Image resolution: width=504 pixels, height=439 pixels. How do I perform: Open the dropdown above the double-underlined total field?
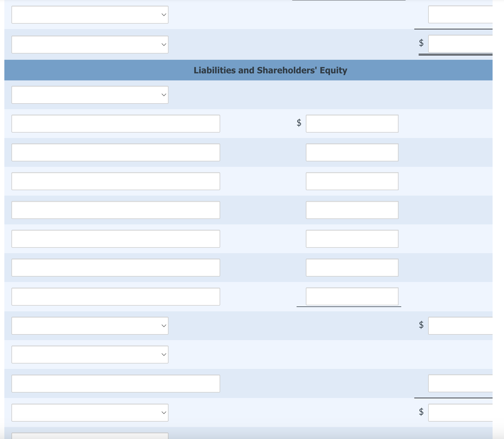point(90,15)
